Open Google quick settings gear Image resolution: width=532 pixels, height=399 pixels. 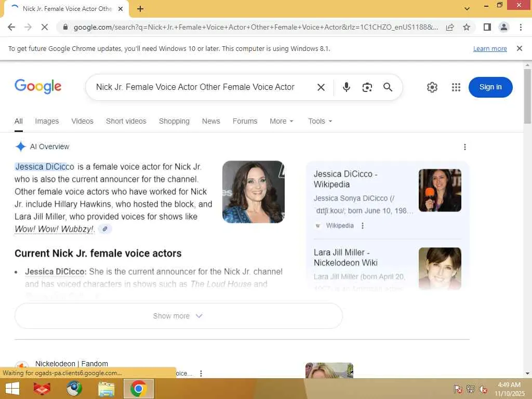(432, 87)
